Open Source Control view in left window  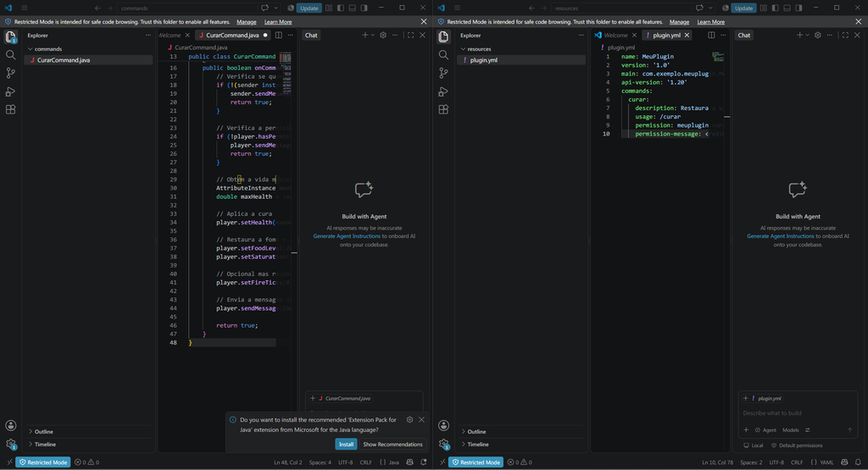click(10, 73)
